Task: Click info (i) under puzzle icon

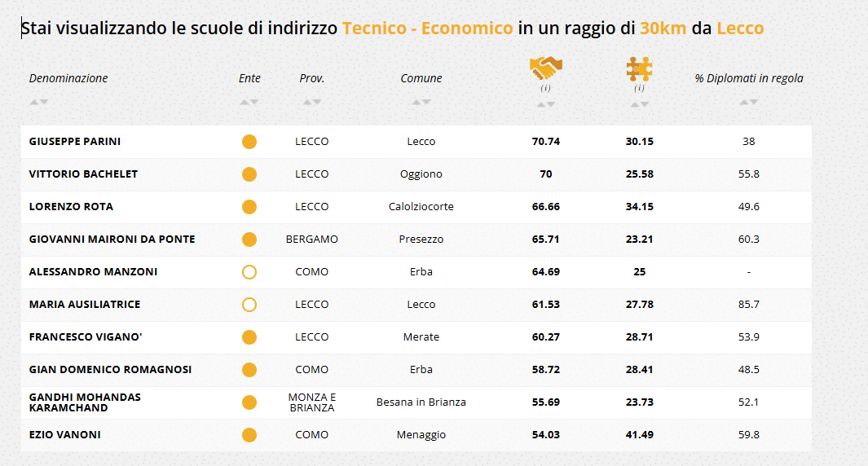Action: coord(639,87)
